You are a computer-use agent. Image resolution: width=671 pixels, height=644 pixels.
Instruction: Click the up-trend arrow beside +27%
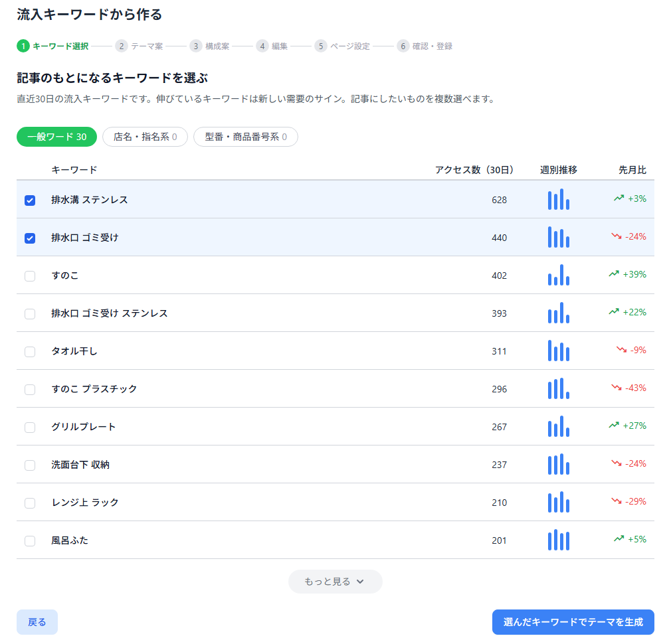614,425
